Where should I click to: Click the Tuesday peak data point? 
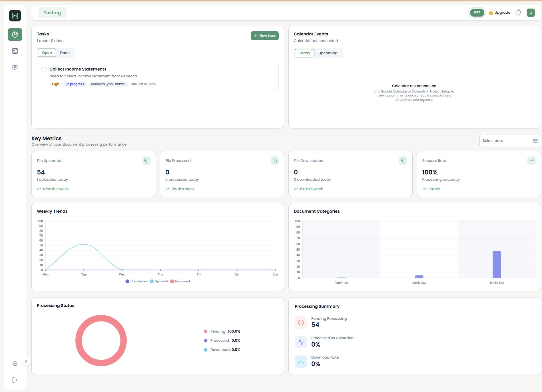click(84, 244)
